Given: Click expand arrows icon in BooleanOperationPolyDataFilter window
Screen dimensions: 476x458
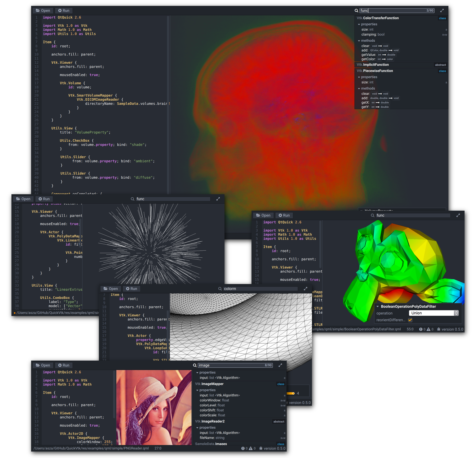Looking at the screenshot, I should (x=458, y=215).
